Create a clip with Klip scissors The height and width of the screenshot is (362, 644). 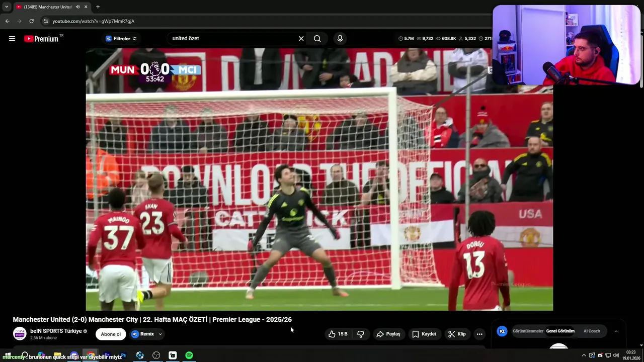(x=457, y=334)
